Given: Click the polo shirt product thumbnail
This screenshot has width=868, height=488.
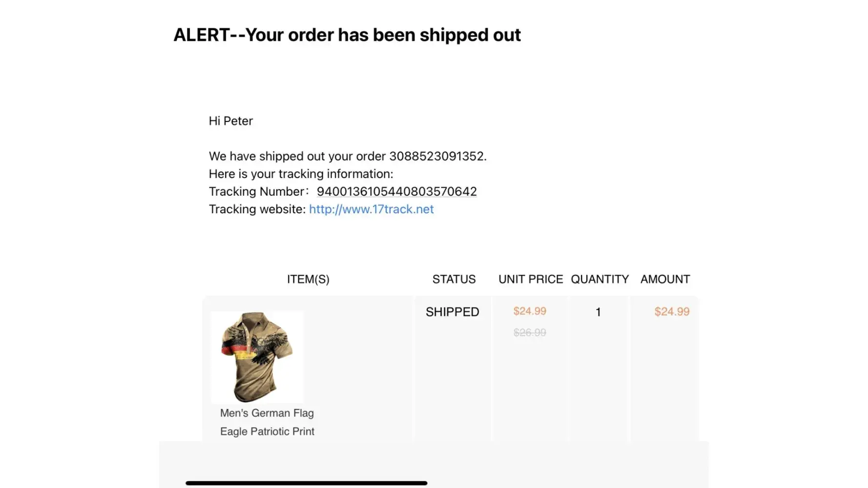Looking at the screenshot, I should click(x=257, y=357).
